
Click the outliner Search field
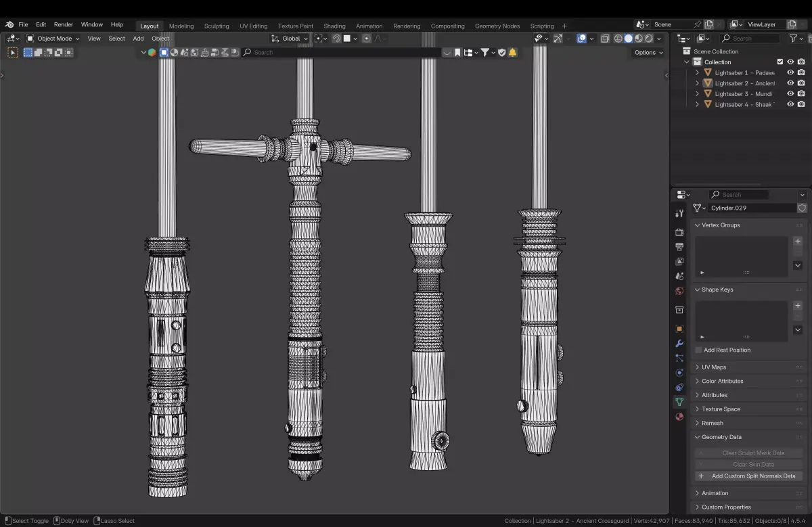click(x=750, y=39)
